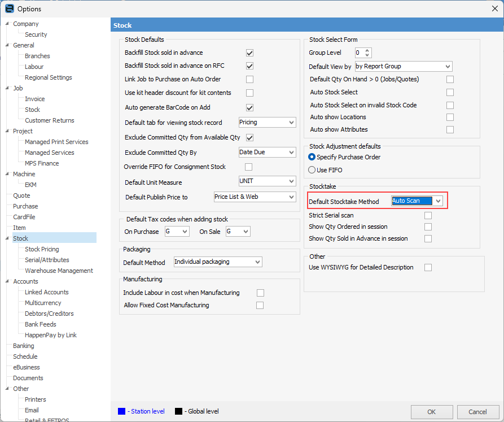Image resolution: width=504 pixels, height=422 pixels.
Task: Click the Cancel button
Action: 477,412
